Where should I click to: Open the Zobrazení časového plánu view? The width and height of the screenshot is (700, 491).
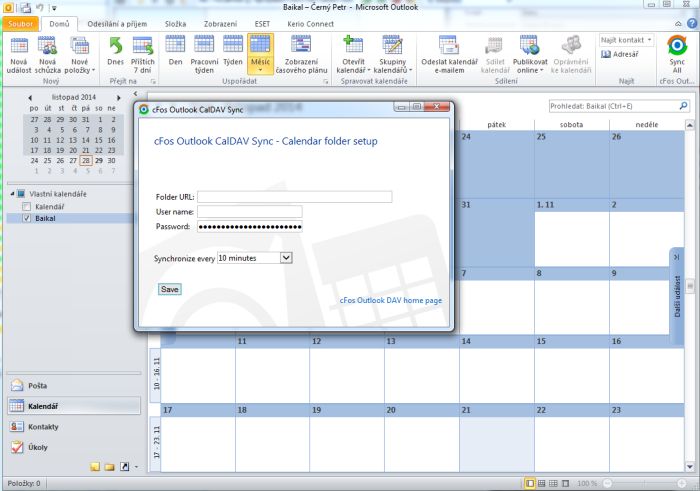[301, 55]
